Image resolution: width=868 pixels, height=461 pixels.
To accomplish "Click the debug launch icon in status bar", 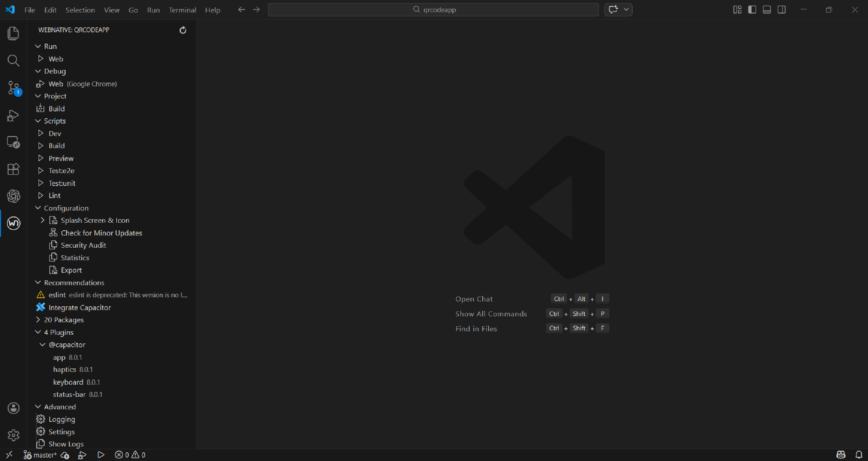I will pyautogui.click(x=82, y=455).
